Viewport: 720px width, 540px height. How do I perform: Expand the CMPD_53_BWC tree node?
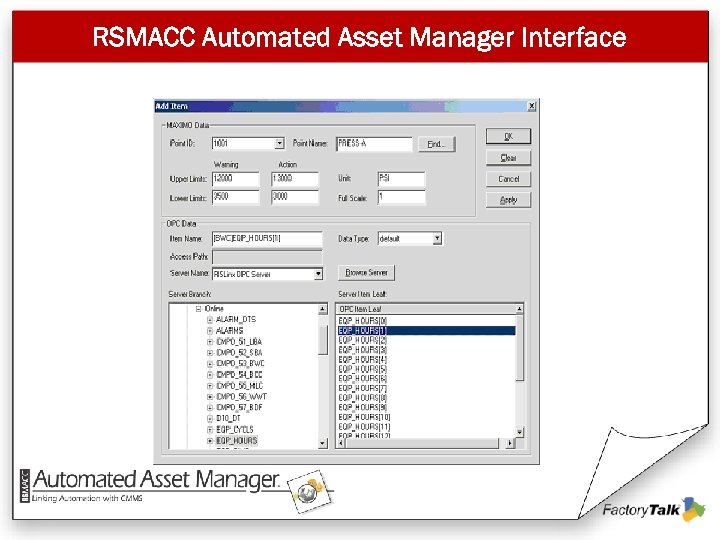click(x=210, y=364)
